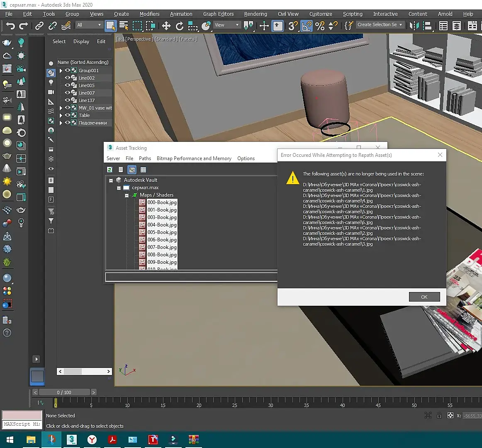Screen dimensions: 482x448
Task: Open the Create Selection Set dropdown
Action: pyautogui.click(x=401, y=25)
